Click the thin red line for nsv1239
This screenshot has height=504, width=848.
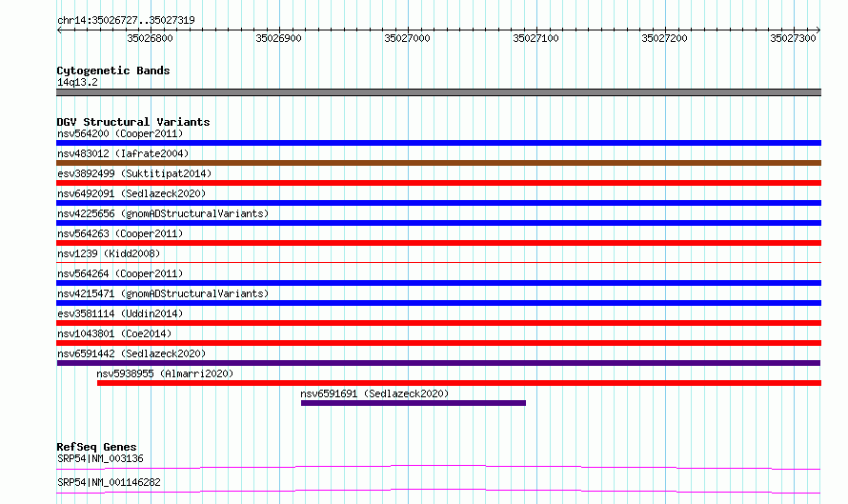pyautogui.click(x=438, y=262)
